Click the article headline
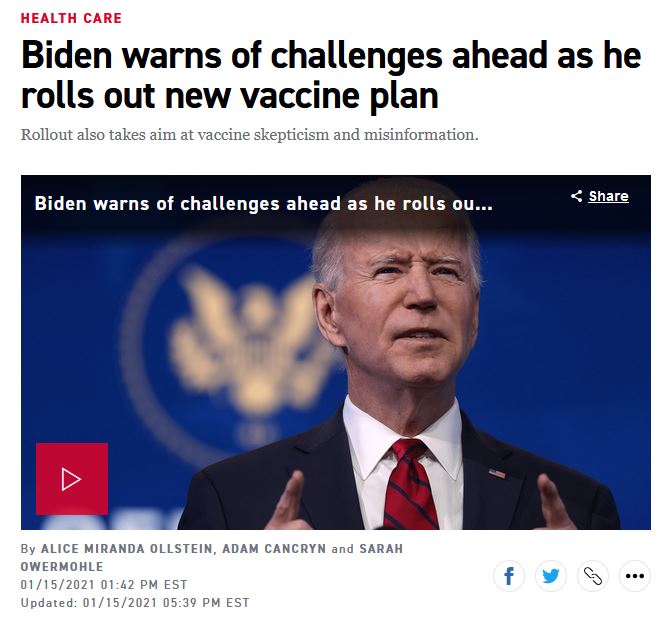This screenshot has height=631, width=668. (331, 75)
